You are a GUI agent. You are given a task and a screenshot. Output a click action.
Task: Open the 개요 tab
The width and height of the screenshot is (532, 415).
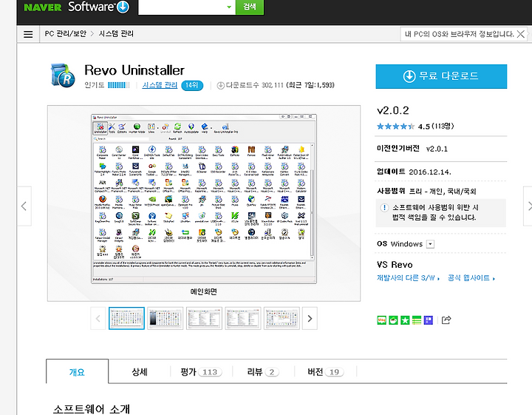[77, 371]
